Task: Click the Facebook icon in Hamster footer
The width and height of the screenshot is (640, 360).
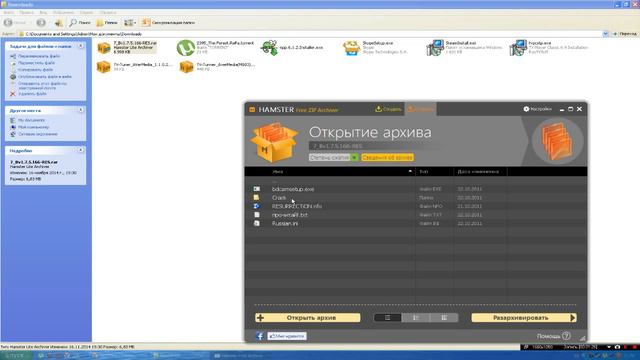Action: [x=260, y=336]
